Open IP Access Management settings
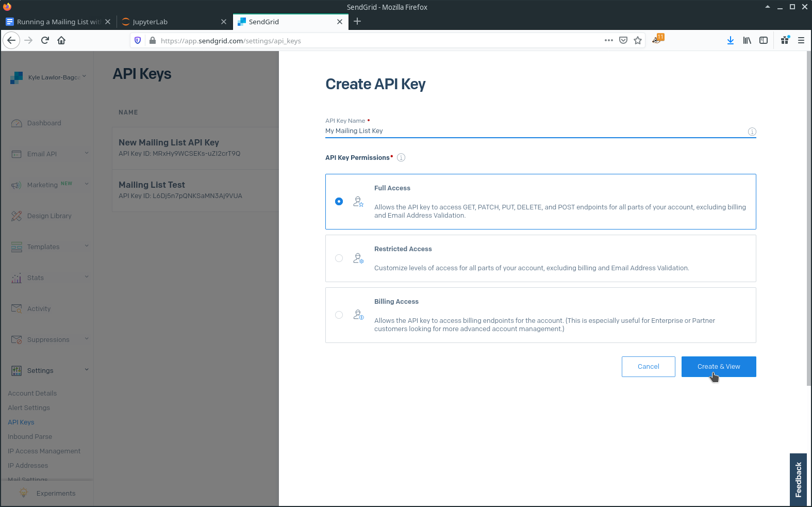This screenshot has width=812, height=507. (x=44, y=451)
